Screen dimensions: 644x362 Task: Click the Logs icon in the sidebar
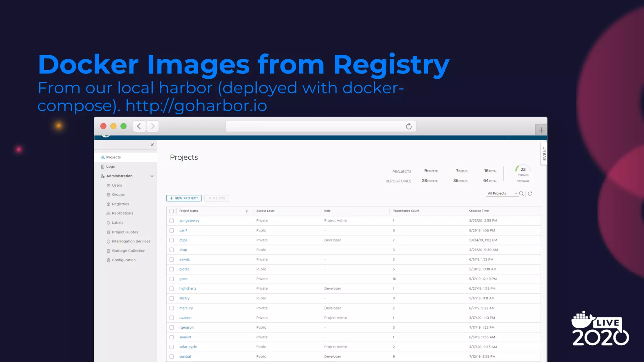(x=103, y=167)
